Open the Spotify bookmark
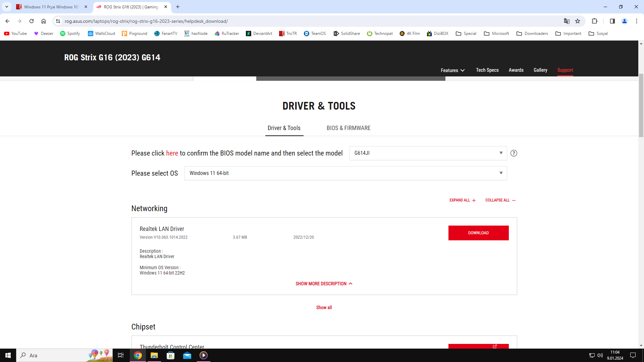 tap(70, 34)
